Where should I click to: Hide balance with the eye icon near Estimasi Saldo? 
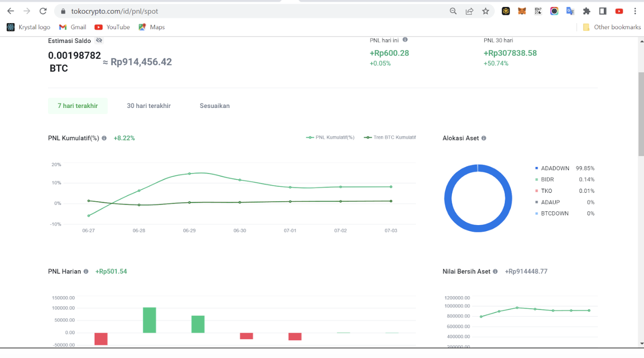pyautogui.click(x=99, y=41)
